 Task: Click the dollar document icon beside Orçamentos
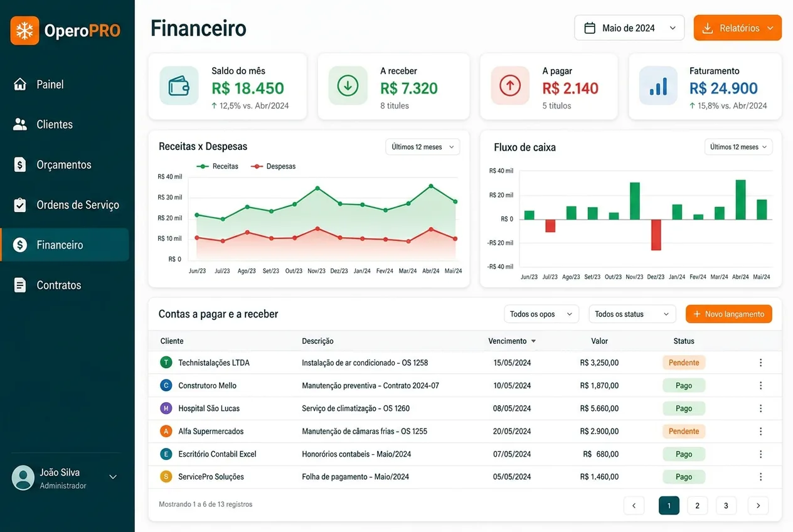(20, 164)
